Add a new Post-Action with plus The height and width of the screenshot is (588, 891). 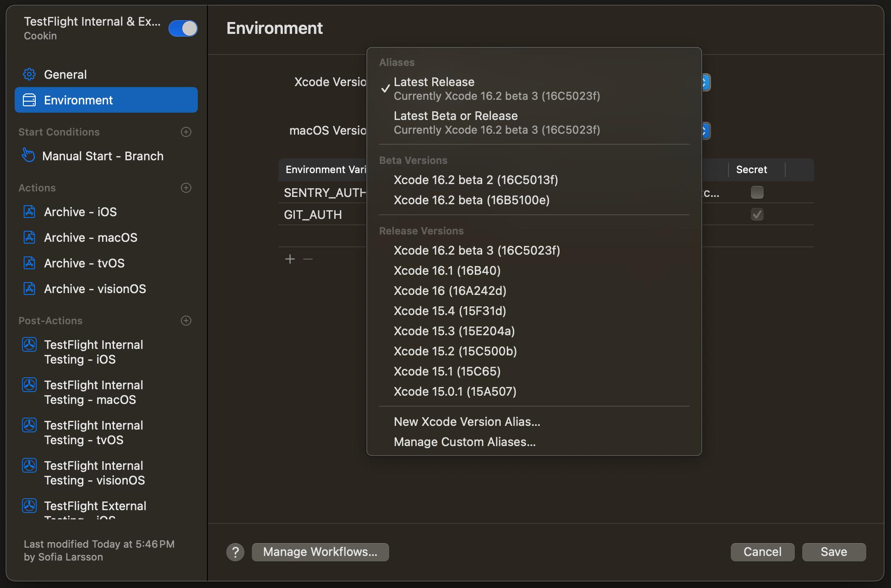tap(186, 321)
